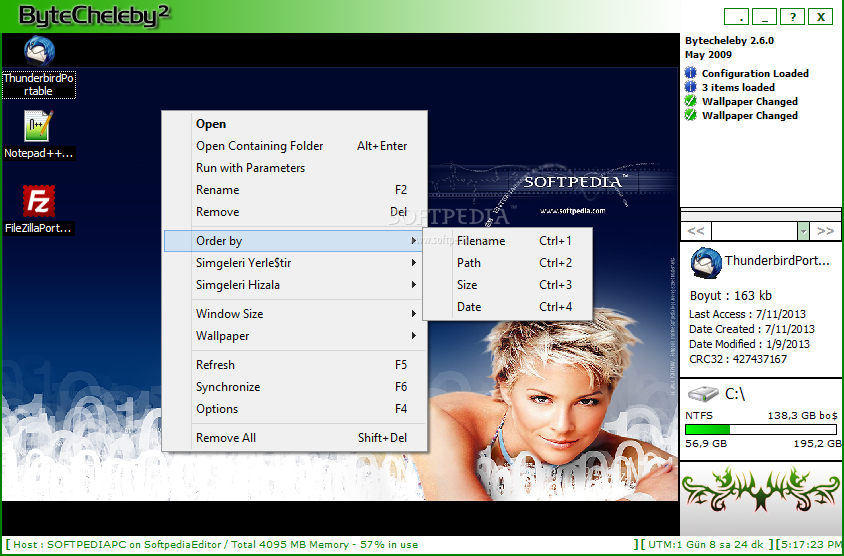Screen dimensions: 844x556
Task: Click the Configuration Loaded info icon
Action: [691, 73]
